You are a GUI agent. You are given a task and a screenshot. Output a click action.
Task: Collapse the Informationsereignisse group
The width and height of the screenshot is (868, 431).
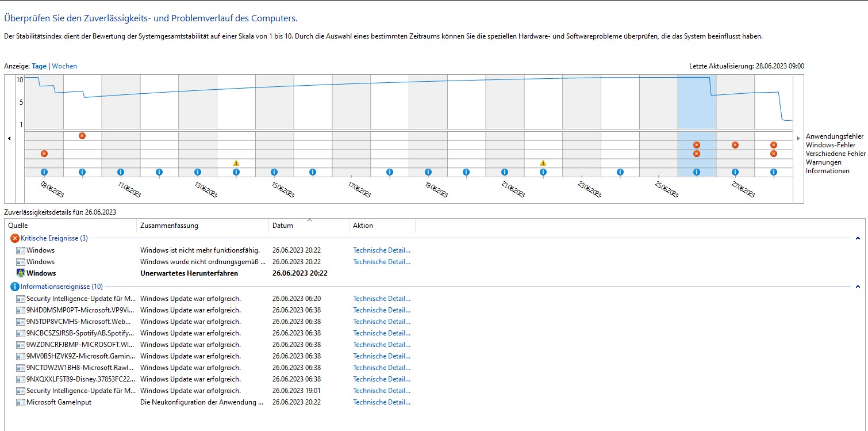pyautogui.click(x=858, y=287)
